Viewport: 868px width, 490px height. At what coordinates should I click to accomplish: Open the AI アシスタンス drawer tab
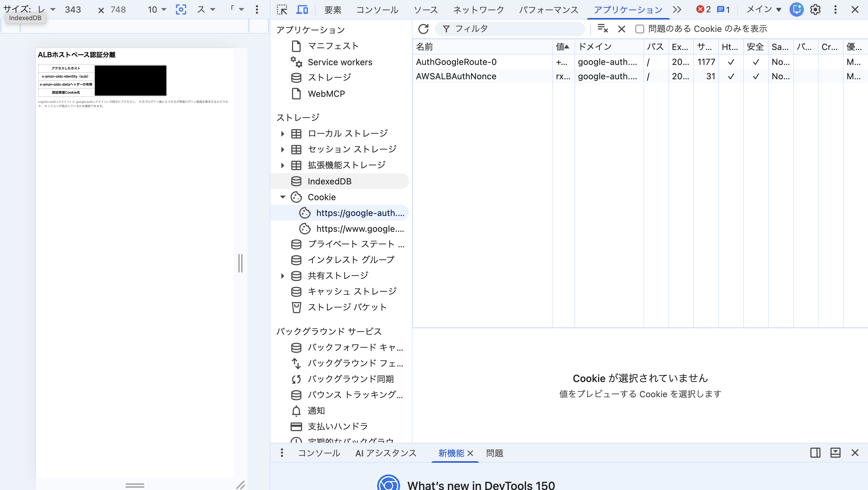[386, 453]
